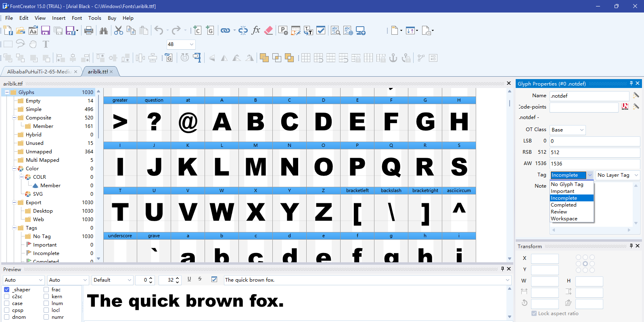This screenshot has height=322, width=644.
Task: Click the Undo arrow
Action: 159,30
